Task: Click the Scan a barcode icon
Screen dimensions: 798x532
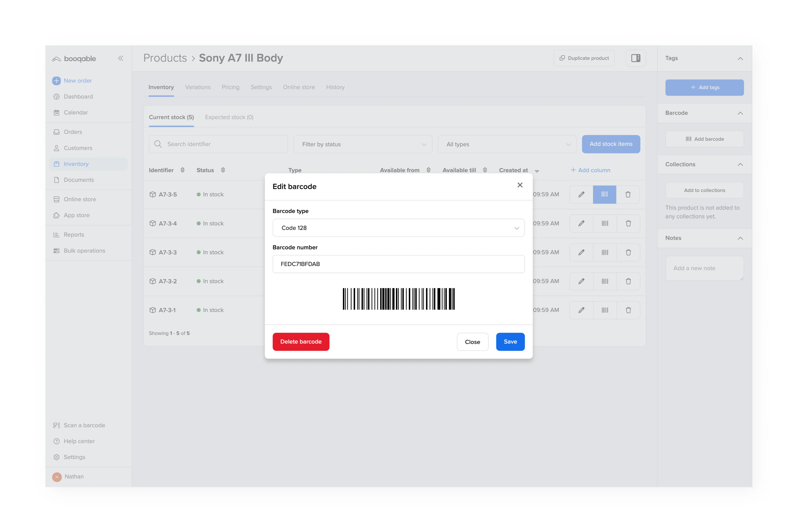Action: [56, 425]
